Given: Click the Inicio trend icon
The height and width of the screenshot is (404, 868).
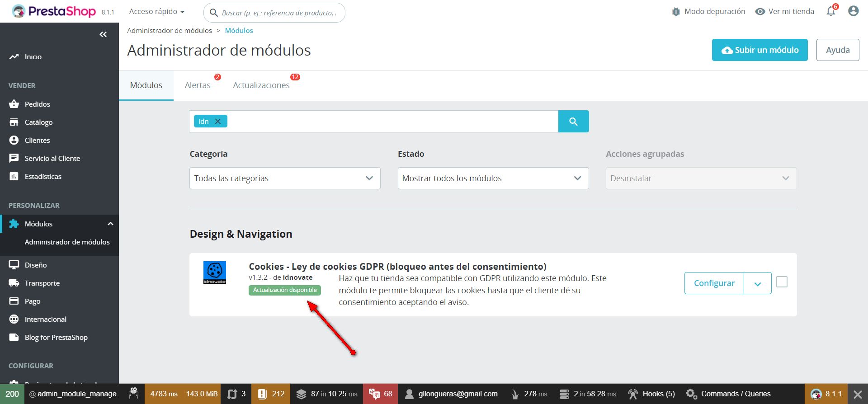Looking at the screenshot, I should [14, 56].
